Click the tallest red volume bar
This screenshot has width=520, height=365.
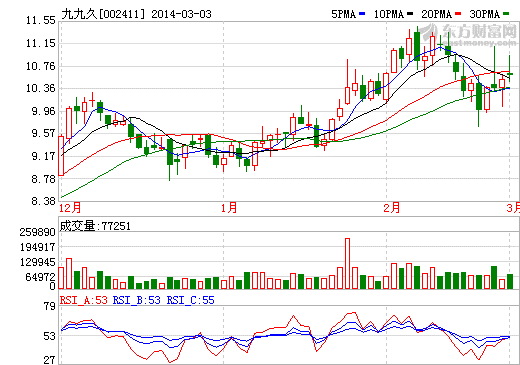(347, 263)
